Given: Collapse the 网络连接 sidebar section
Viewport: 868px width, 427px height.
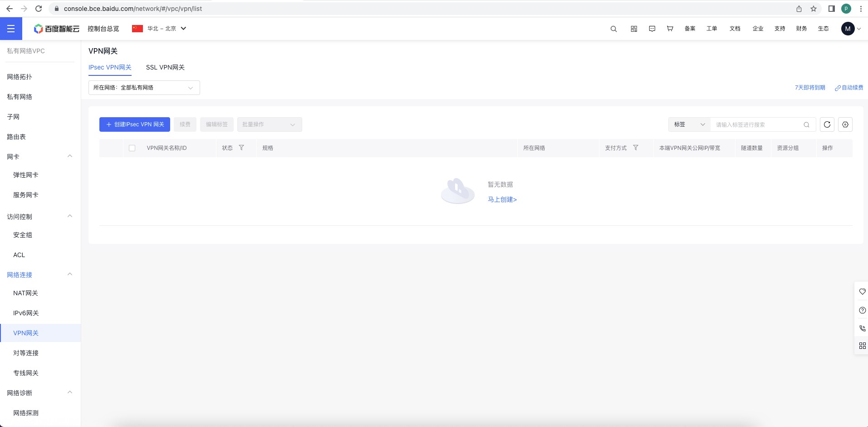Looking at the screenshot, I should point(70,274).
